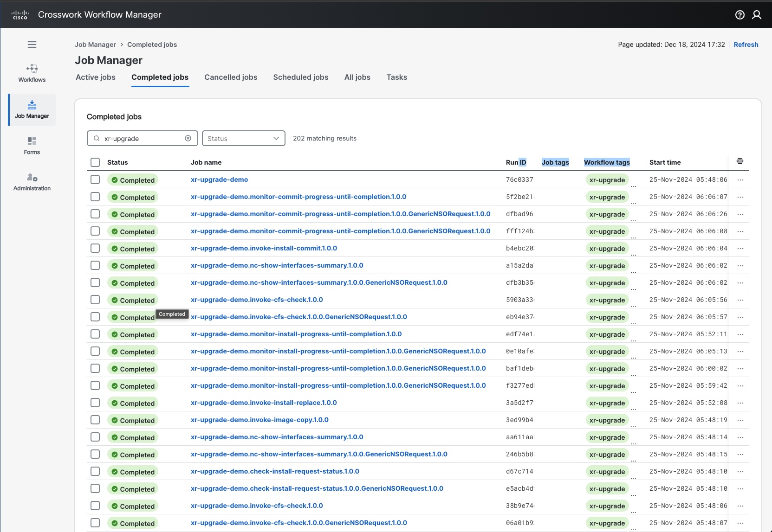Click start time 25-Nov-2024 06:06:04
The height and width of the screenshot is (532, 772).
[688, 248]
